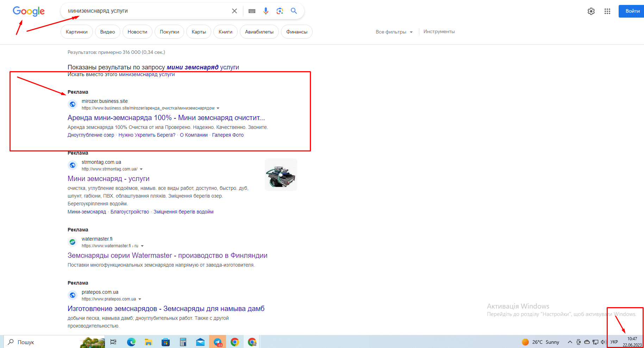Open Благоустройство sitelink
The image size is (644, 348).
(x=130, y=212)
